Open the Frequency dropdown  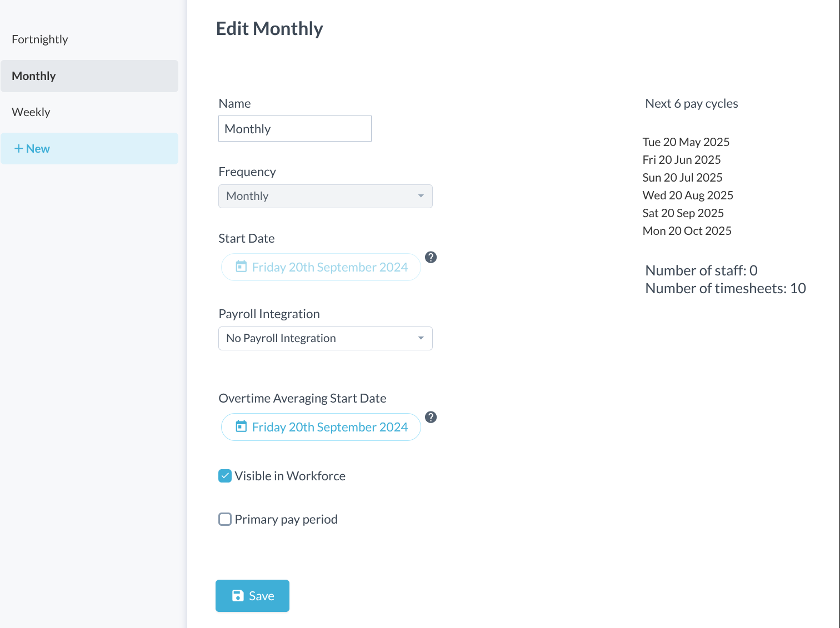(x=325, y=196)
